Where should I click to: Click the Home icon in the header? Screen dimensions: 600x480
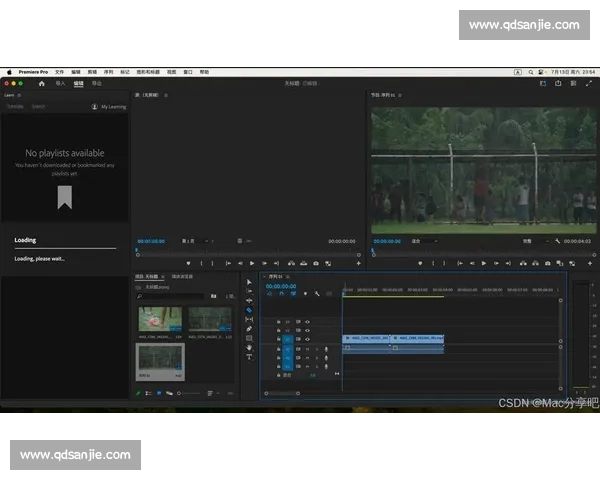(41, 84)
